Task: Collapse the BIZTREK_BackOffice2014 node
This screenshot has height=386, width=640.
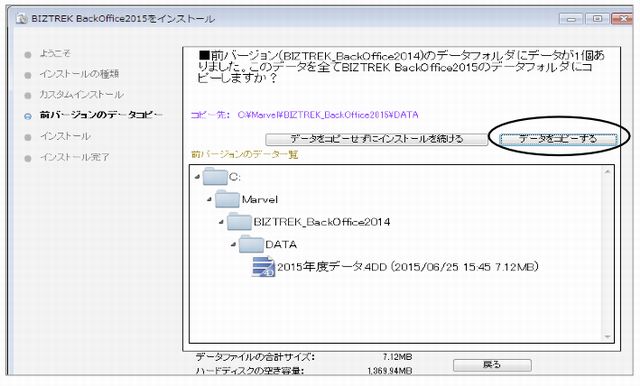Action: pyautogui.click(x=221, y=222)
